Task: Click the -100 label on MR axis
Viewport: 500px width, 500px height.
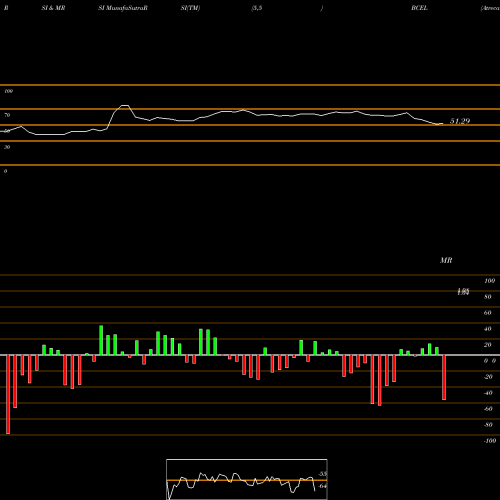Action: point(490,441)
